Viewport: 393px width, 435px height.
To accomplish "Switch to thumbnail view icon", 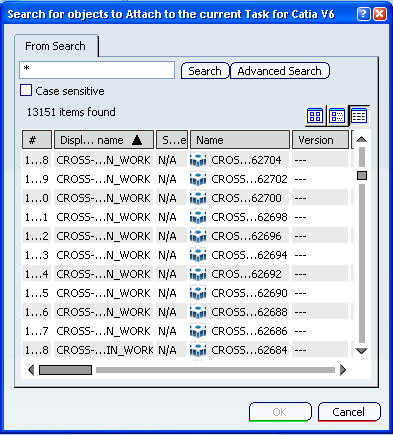I will tap(315, 116).
